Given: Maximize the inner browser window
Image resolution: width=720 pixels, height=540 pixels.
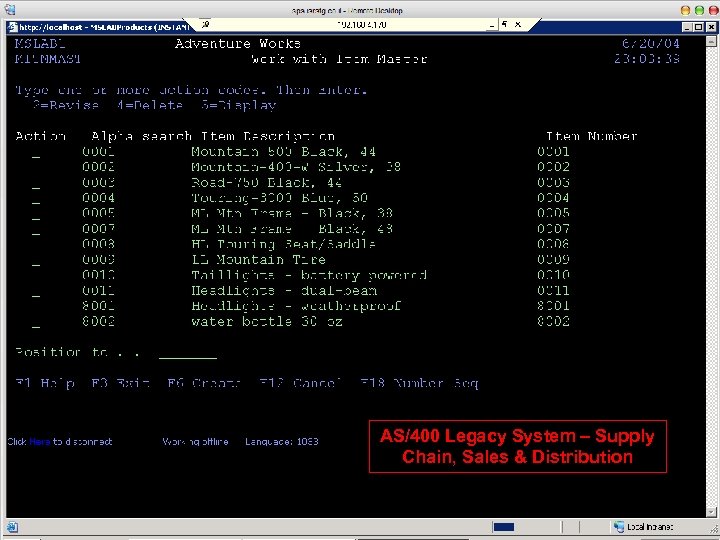Looking at the screenshot, I should 698,27.
